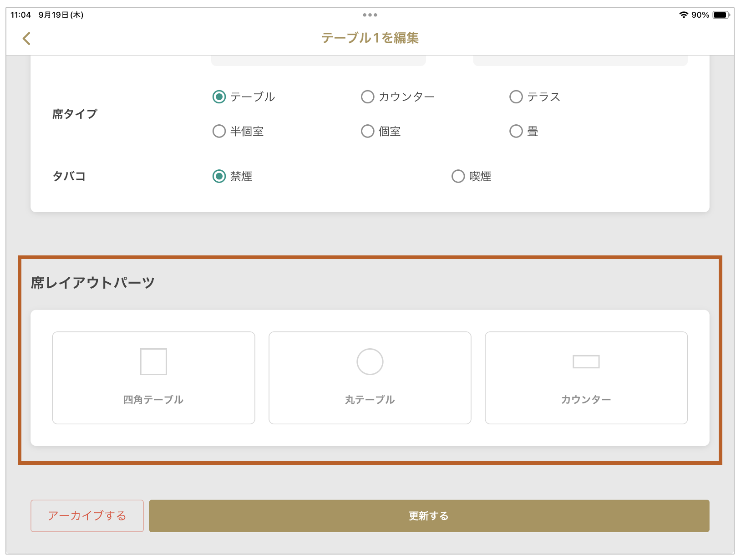The image size is (741, 560).
Task: Tap the 四角テーブル card label
Action: tap(153, 400)
